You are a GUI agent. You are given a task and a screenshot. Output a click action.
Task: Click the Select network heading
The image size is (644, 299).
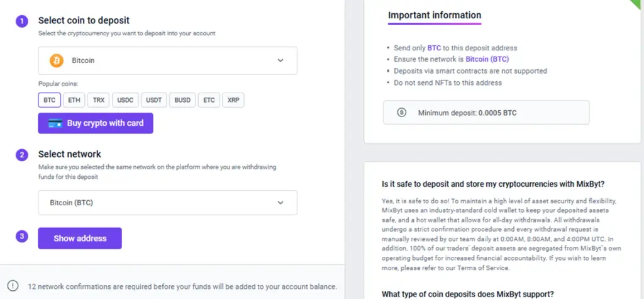click(x=69, y=154)
